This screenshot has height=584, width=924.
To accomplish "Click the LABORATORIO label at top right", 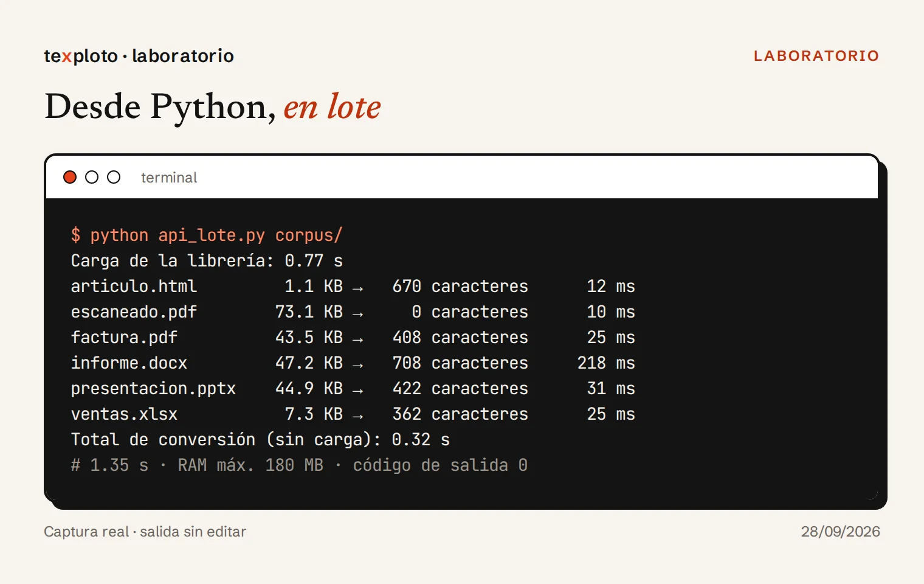I will coord(816,56).
